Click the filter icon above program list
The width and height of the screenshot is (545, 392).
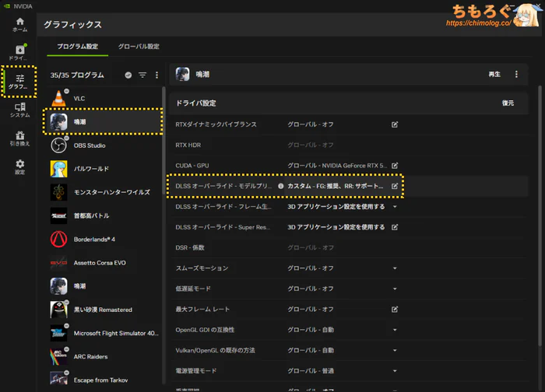142,75
